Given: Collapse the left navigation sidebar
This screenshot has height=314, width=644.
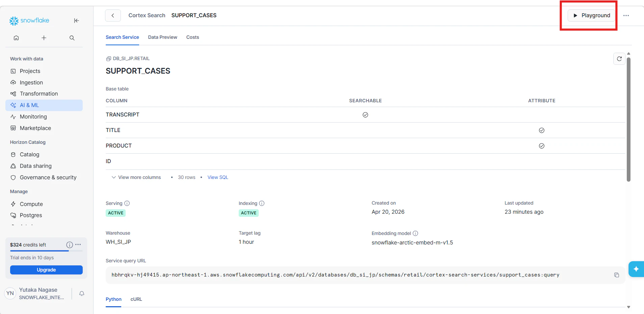Looking at the screenshot, I should click(77, 21).
